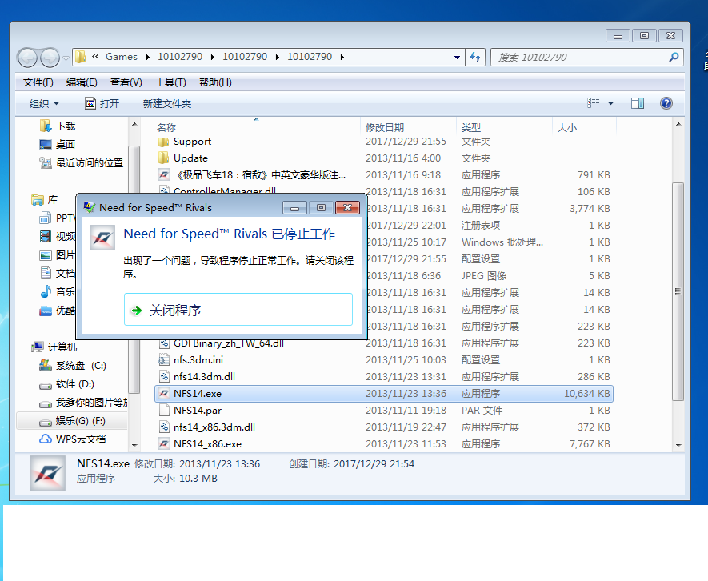Select NFS14.par file icon
The image size is (708, 581).
click(x=164, y=410)
